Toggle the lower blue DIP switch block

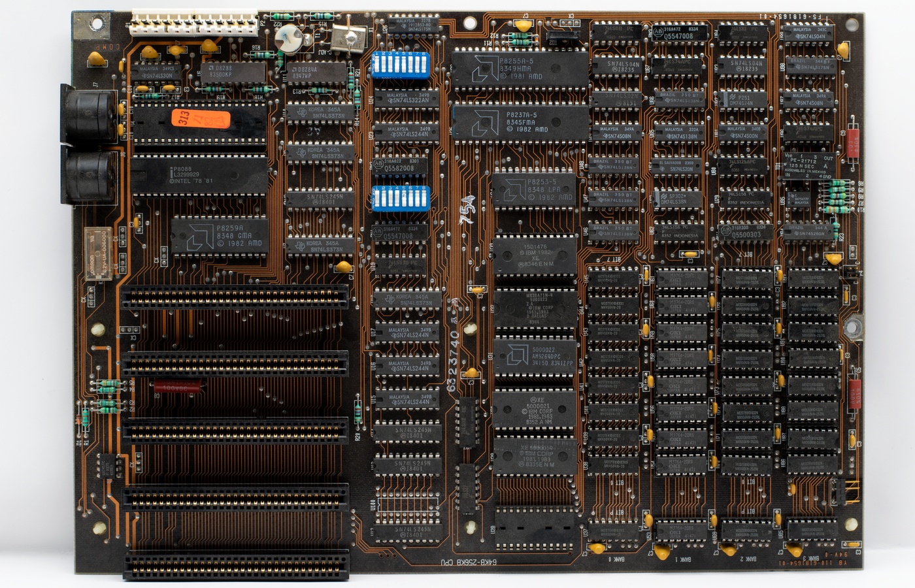coord(400,198)
